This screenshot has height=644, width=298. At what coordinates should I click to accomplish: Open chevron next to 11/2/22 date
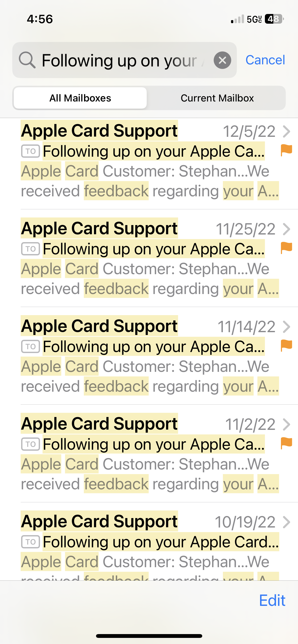[x=287, y=425]
